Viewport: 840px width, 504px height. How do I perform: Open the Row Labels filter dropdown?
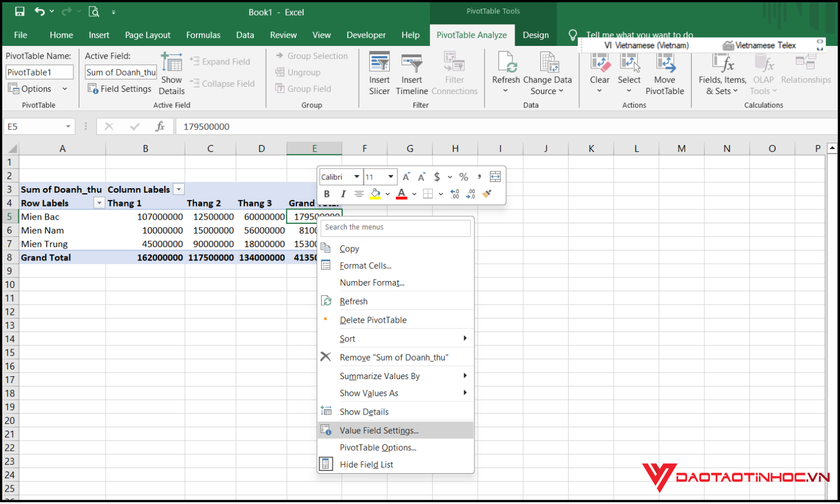[x=99, y=203]
